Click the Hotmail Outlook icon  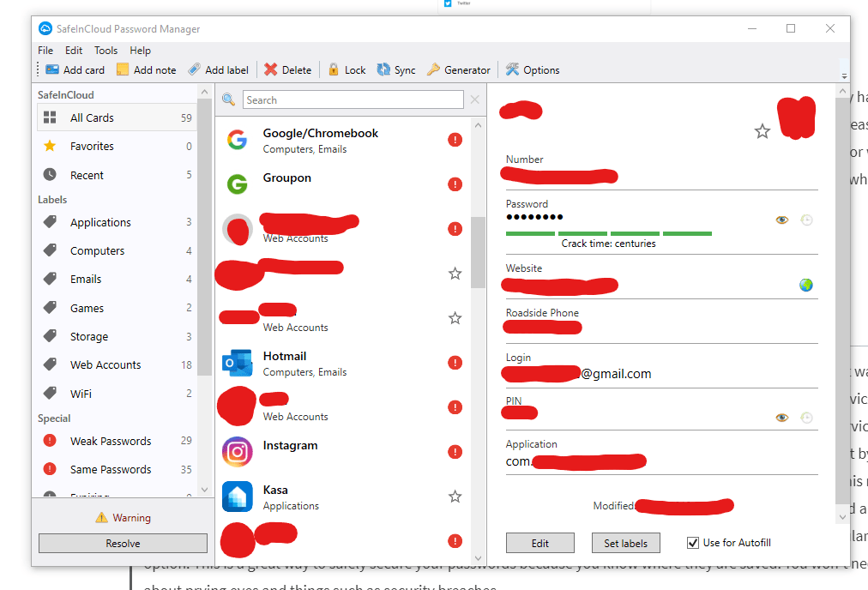(237, 363)
